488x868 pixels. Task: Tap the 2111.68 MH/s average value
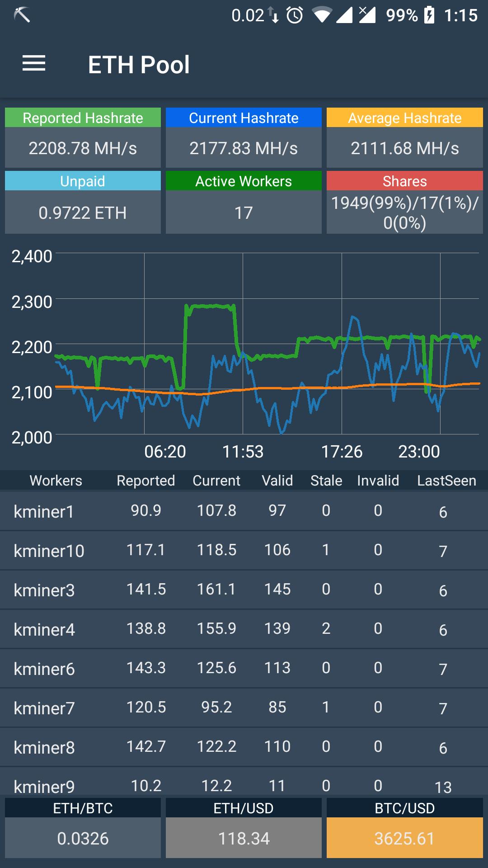pos(404,148)
